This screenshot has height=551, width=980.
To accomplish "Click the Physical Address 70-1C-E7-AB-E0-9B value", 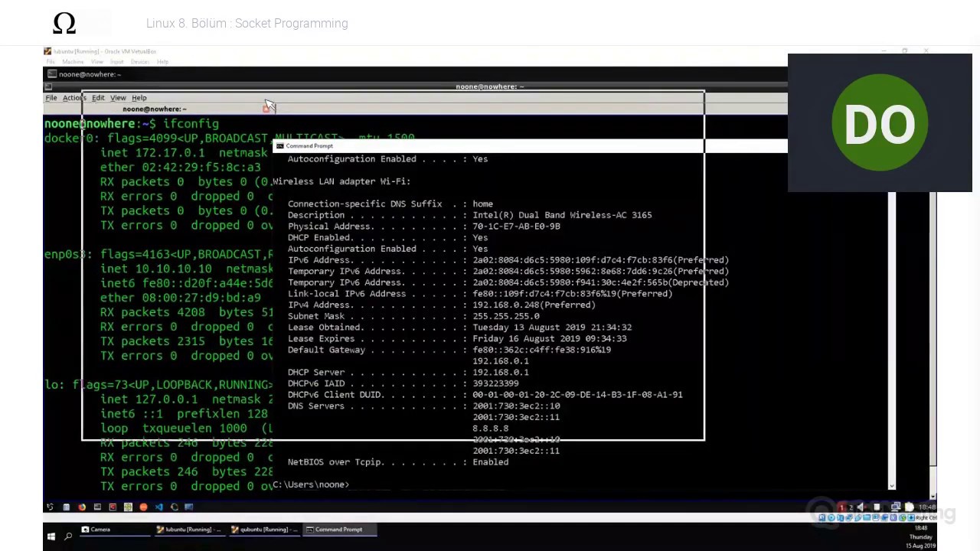I will click(516, 227).
